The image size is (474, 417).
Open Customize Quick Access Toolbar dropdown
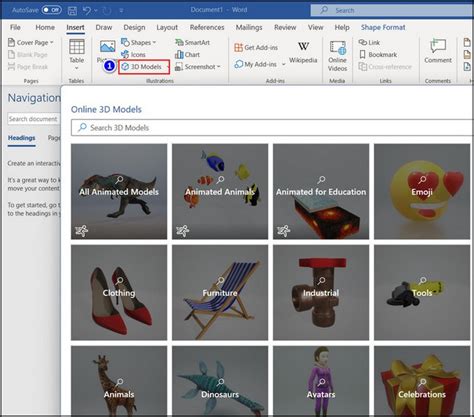pos(121,11)
